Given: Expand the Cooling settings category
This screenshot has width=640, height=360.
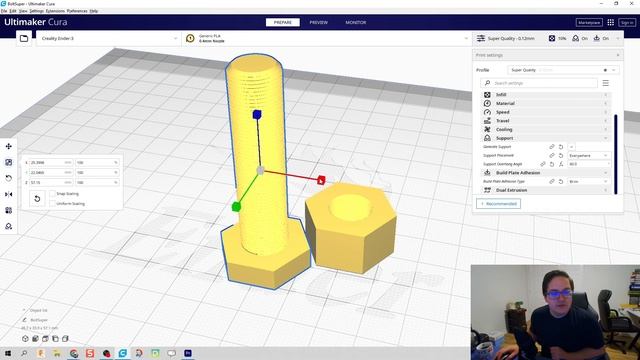Looking at the screenshot, I should coord(546,129).
